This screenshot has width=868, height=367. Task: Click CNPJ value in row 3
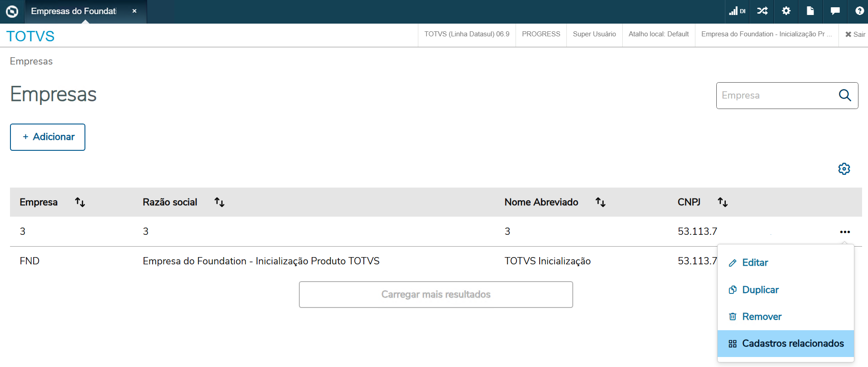(x=698, y=232)
